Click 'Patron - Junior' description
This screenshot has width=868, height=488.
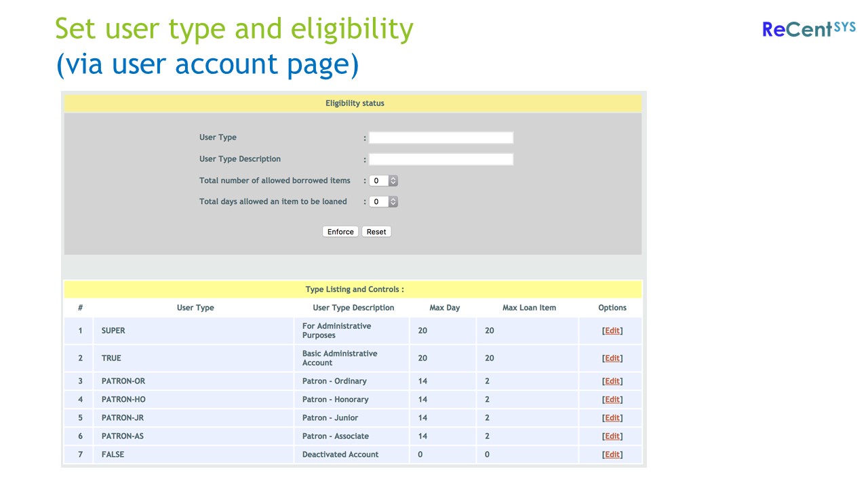330,418
